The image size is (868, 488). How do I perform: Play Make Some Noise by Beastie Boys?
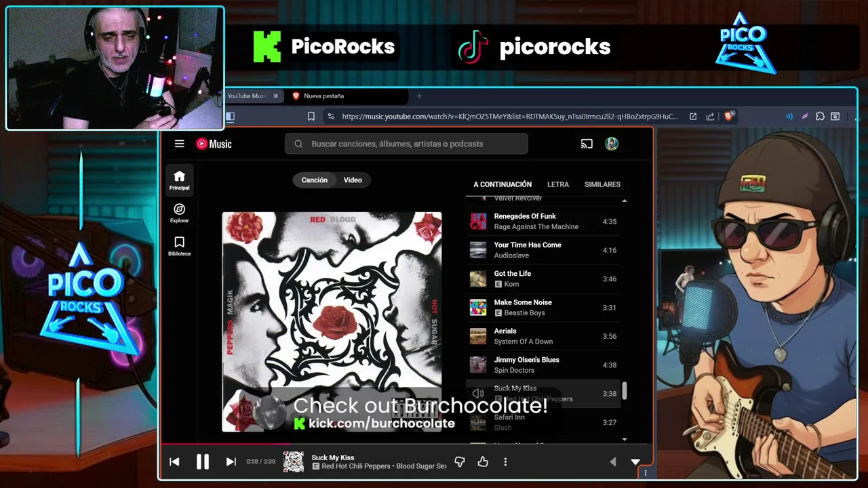[x=544, y=308]
